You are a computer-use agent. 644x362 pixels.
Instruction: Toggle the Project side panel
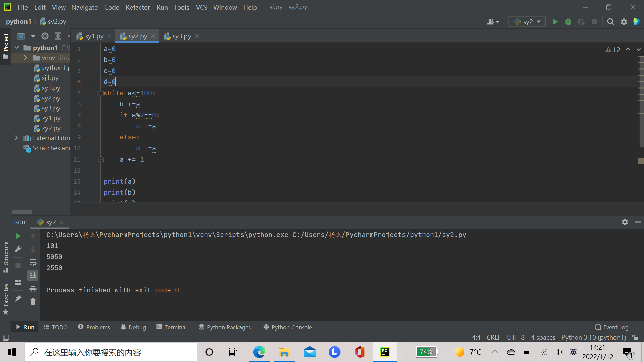click(6, 46)
